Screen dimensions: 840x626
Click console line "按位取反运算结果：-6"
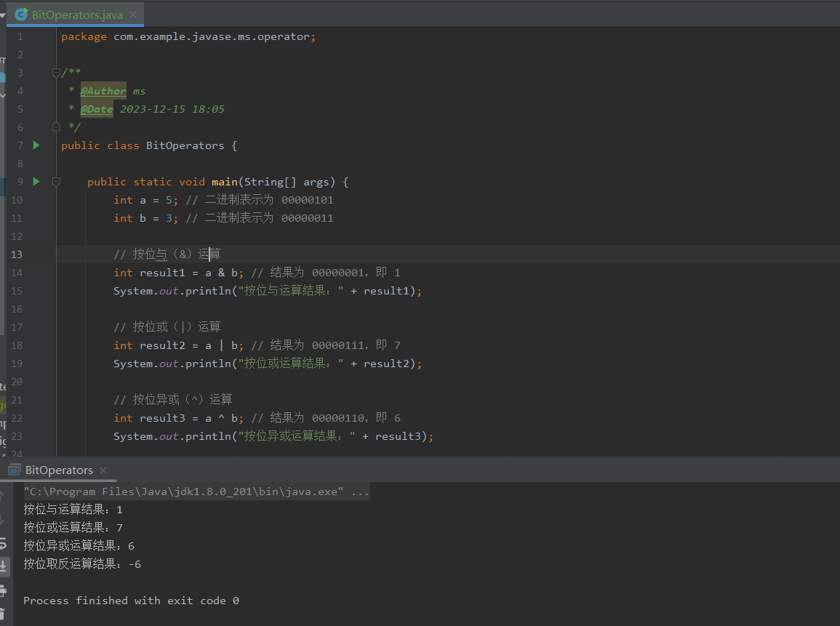(x=82, y=564)
